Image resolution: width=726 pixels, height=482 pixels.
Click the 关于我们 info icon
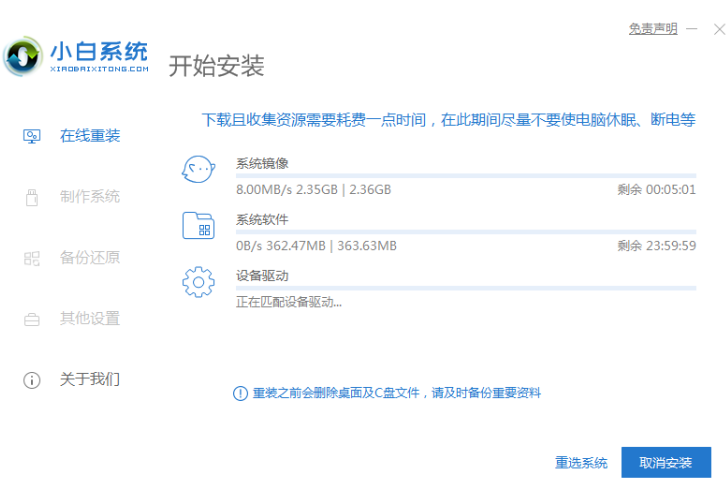coord(32,380)
